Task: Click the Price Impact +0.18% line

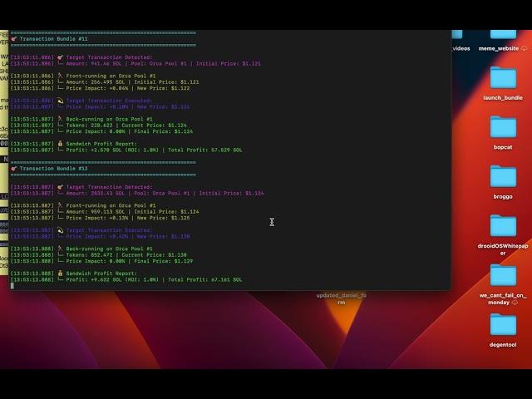Action: [100, 107]
